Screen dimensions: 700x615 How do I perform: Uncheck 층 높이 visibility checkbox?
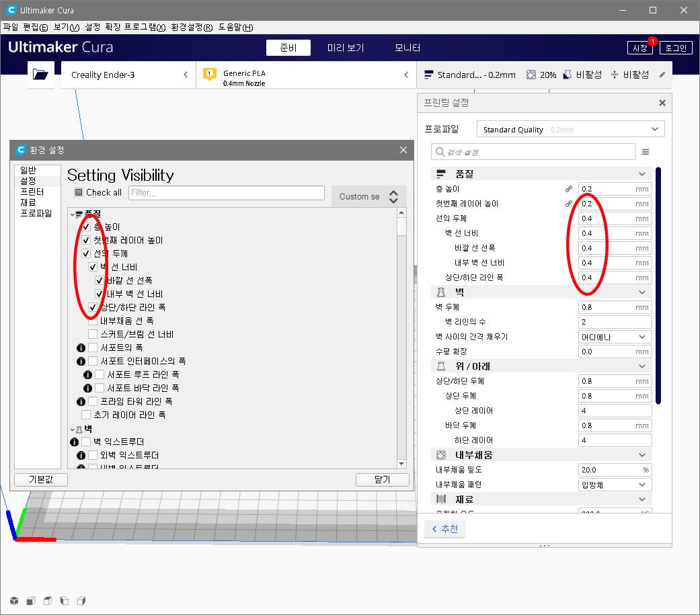click(86, 227)
